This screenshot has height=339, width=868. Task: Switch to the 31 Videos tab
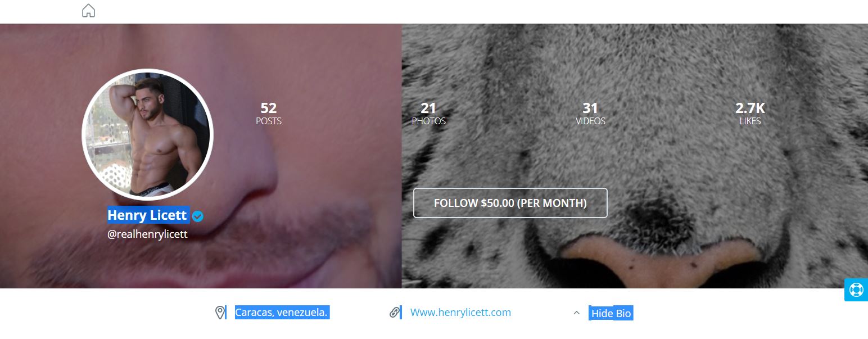[x=590, y=113]
